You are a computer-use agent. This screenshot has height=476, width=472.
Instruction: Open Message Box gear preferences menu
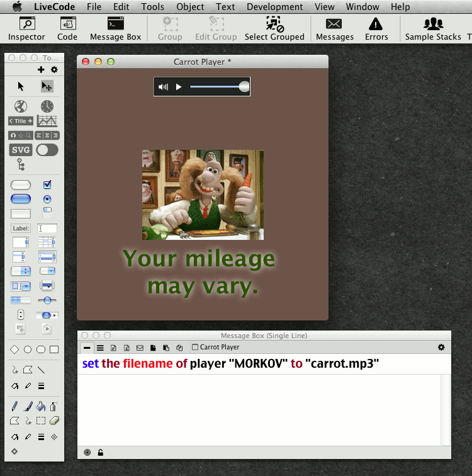coord(441,347)
